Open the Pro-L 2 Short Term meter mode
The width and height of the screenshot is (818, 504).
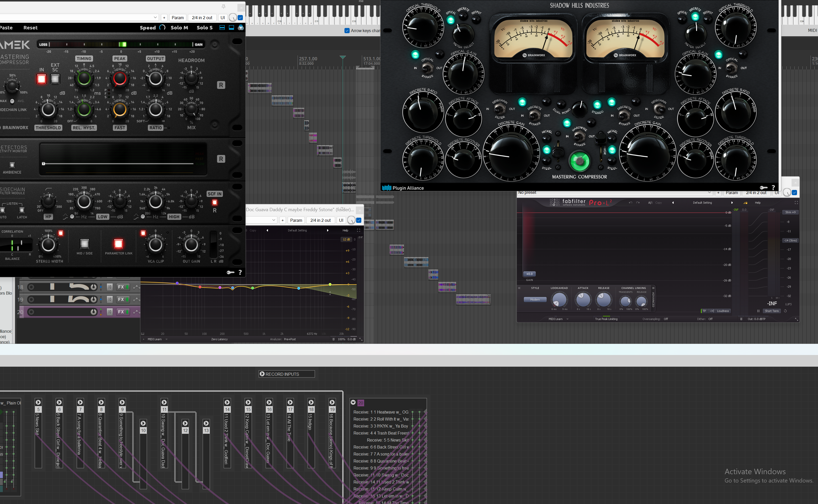tap(772, 311)
